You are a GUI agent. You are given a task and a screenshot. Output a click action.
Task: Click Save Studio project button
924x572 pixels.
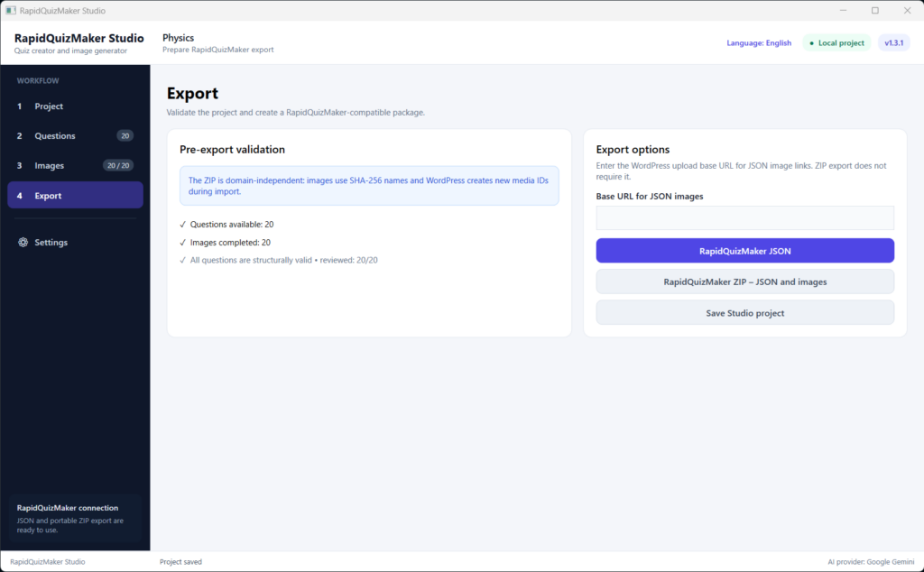[744, 313]
